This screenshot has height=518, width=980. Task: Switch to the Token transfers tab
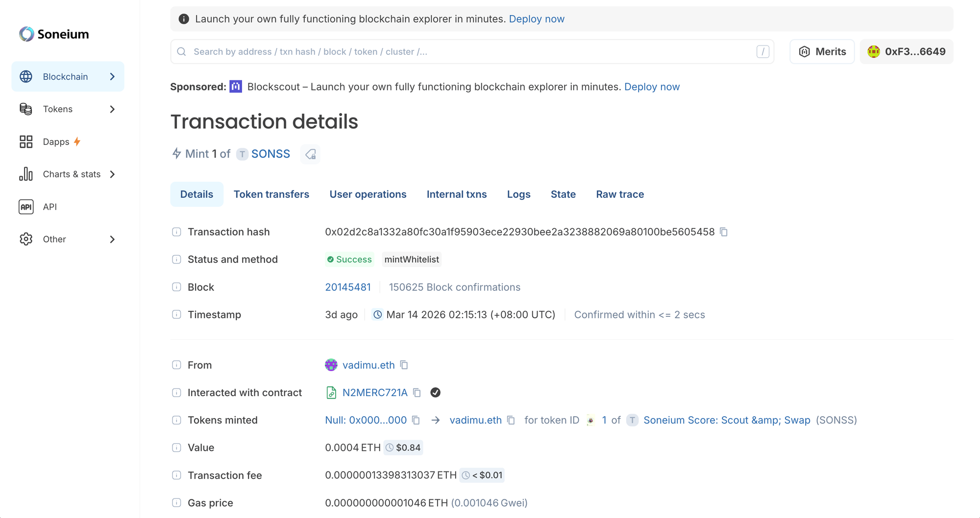[x=271, y=194]
